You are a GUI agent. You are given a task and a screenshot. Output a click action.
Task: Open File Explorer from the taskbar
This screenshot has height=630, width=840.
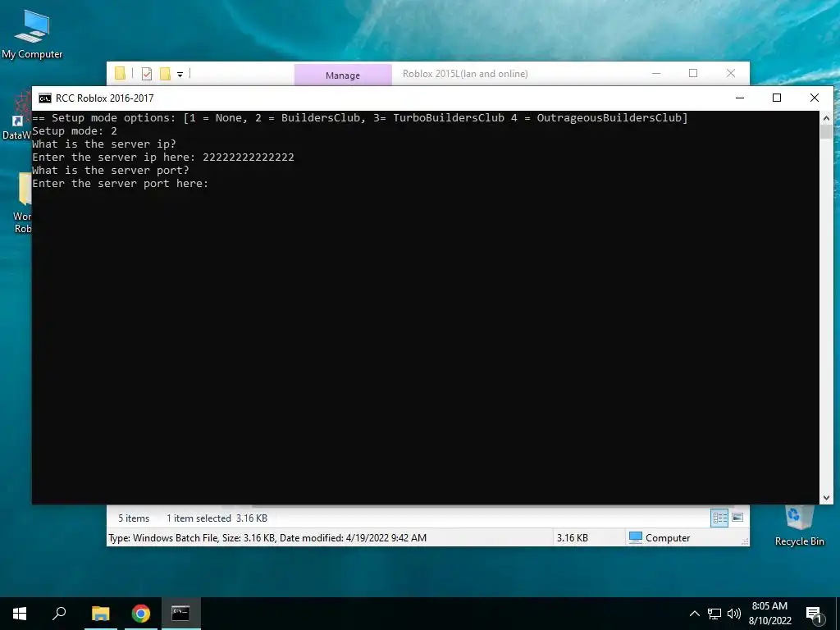(x=100, y=614)
